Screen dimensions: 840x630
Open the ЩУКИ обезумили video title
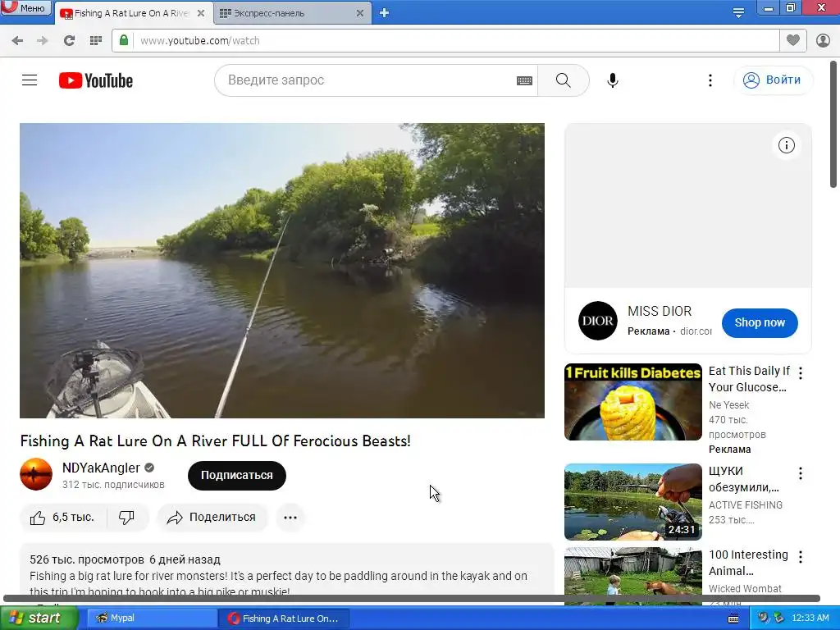[x=743, y=479]
